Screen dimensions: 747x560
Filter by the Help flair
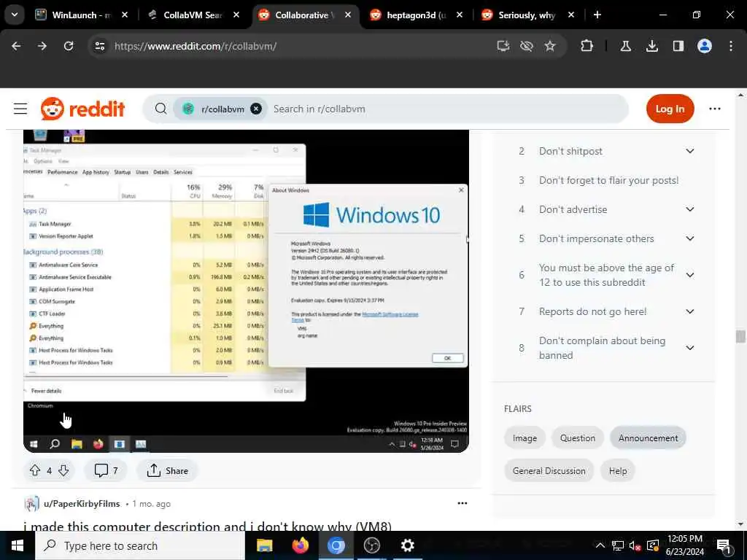tap(617, 470)
